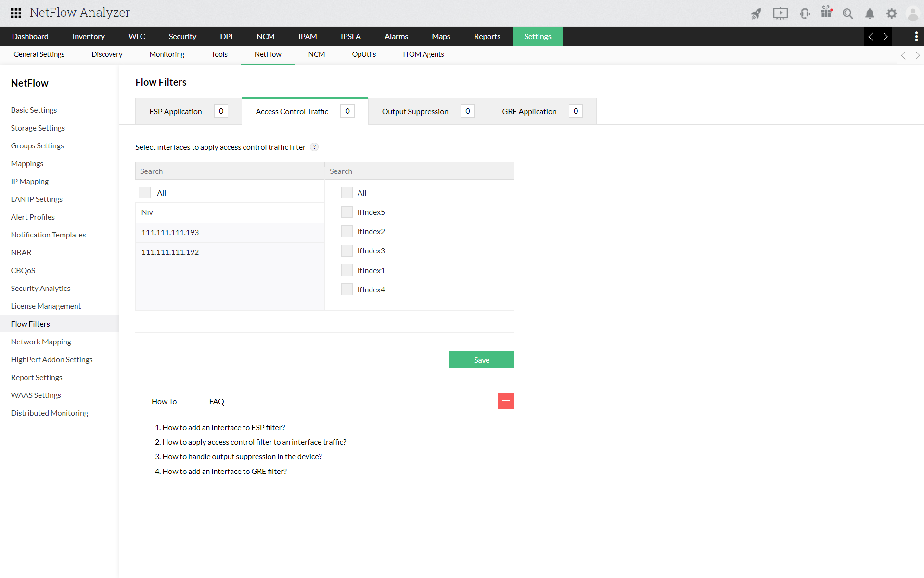Open how to add interface to GRE filter link

point(224,471)
